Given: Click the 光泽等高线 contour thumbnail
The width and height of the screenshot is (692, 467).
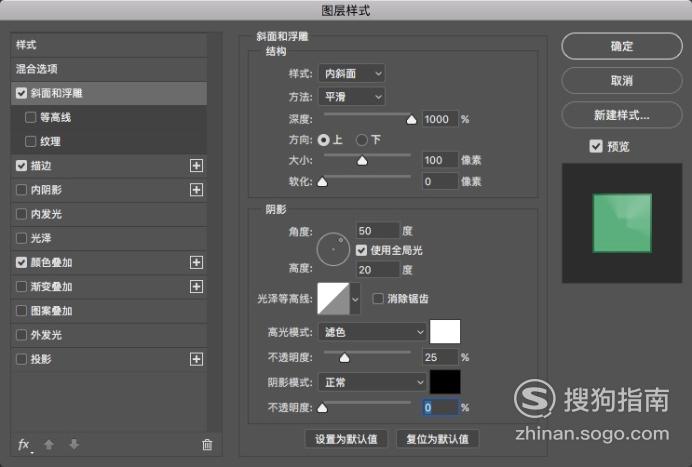Looking at the screenshot, I should 333,299.
